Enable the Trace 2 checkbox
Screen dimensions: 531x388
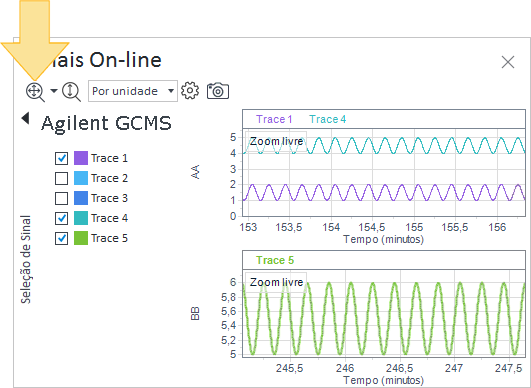tap(61, 178)
